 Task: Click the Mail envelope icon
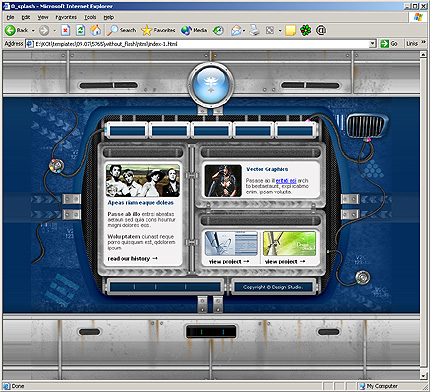[x=236, y=31]
